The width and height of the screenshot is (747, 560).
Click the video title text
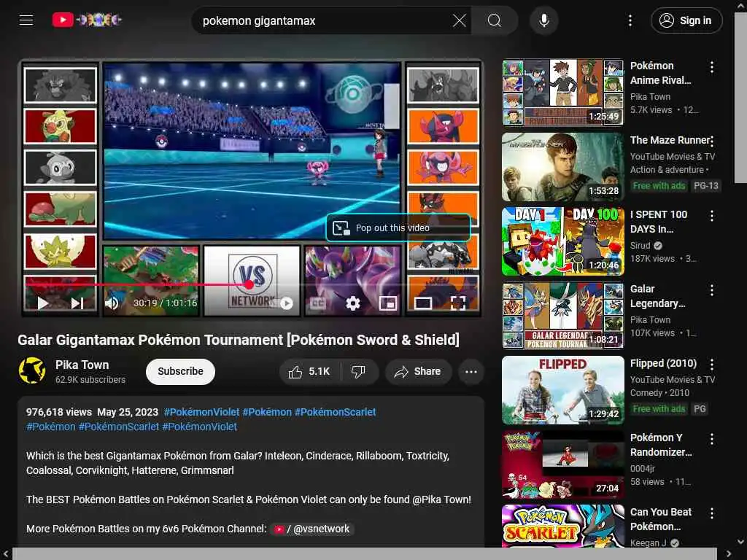[x=239, y=340]
